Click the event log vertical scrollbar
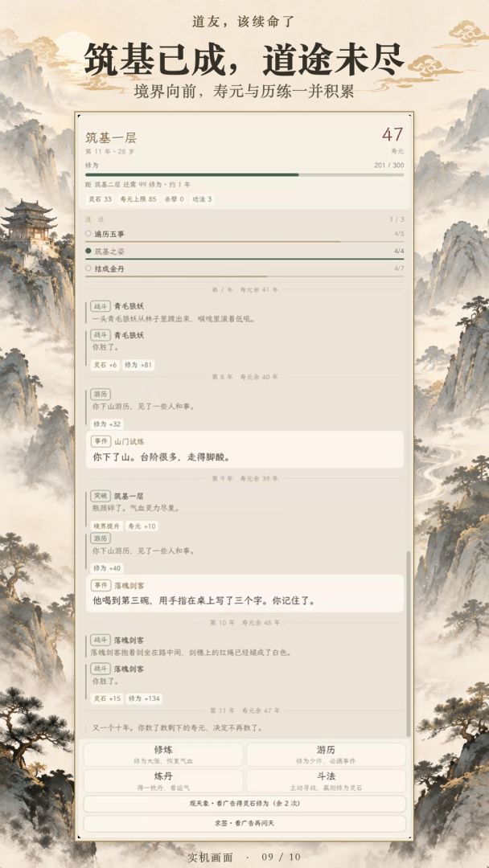This screenshot has width=489, height=868. (409, 642)
